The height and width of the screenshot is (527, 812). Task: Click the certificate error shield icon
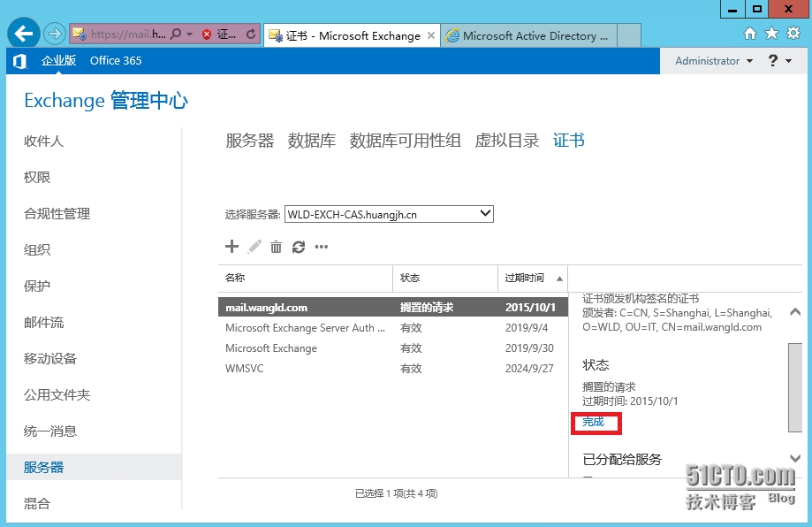pyautogui.click(x=207, y=34)
